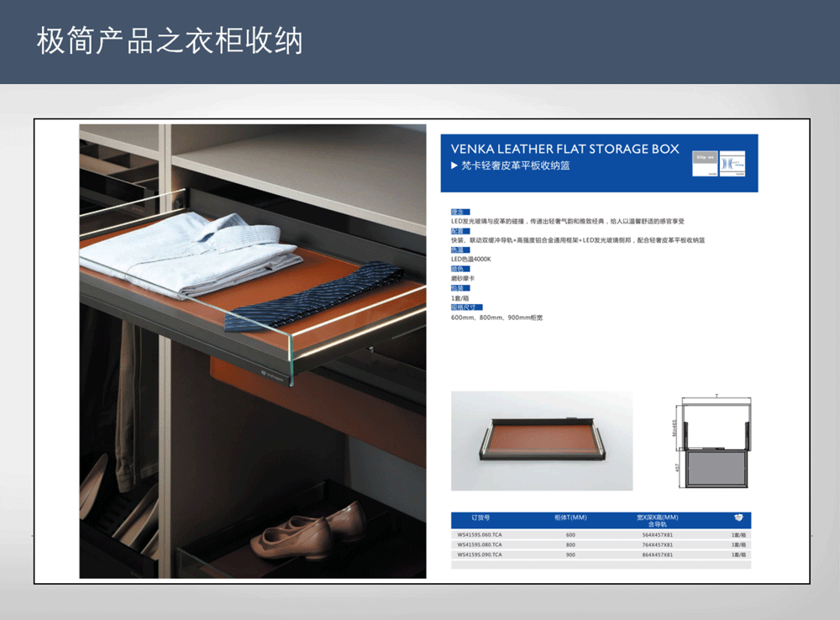Viewport: 840px width, 620px height.
Task: Click the slide title 极简产品之衣柜收纳
Action: (169, 41)
